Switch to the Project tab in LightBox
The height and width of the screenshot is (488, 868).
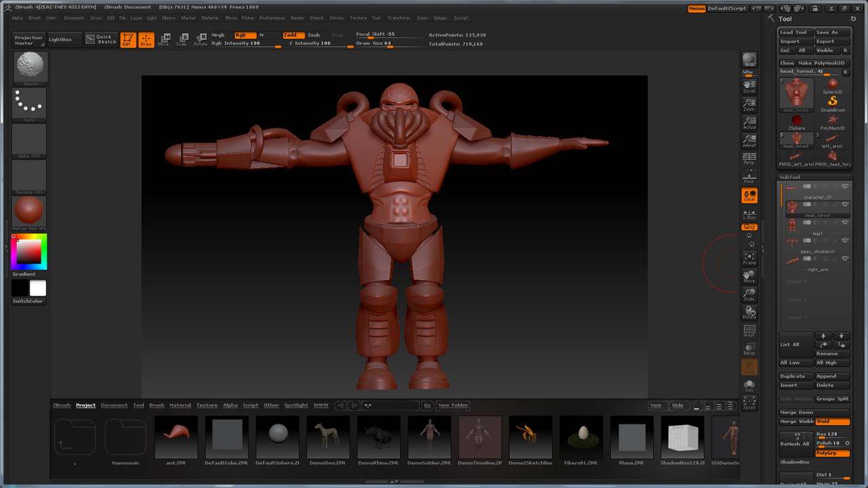point(85,405)
